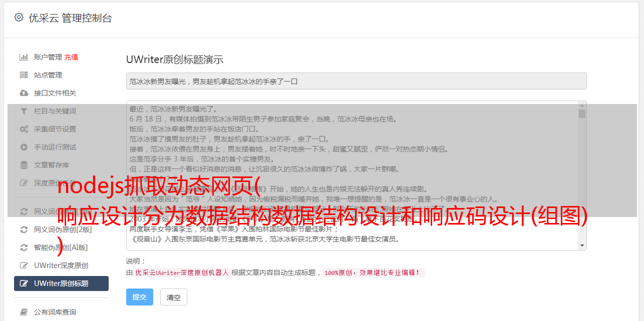Click the textarea scrollbar up arrow
The width and height of the screenshot is (644, 321).
click(582, 105)
